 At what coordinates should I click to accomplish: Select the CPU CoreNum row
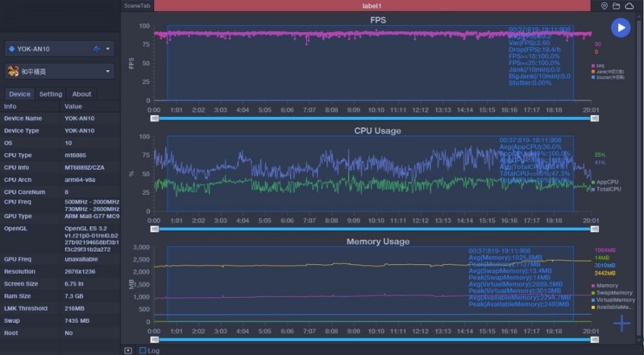point(60,192)
